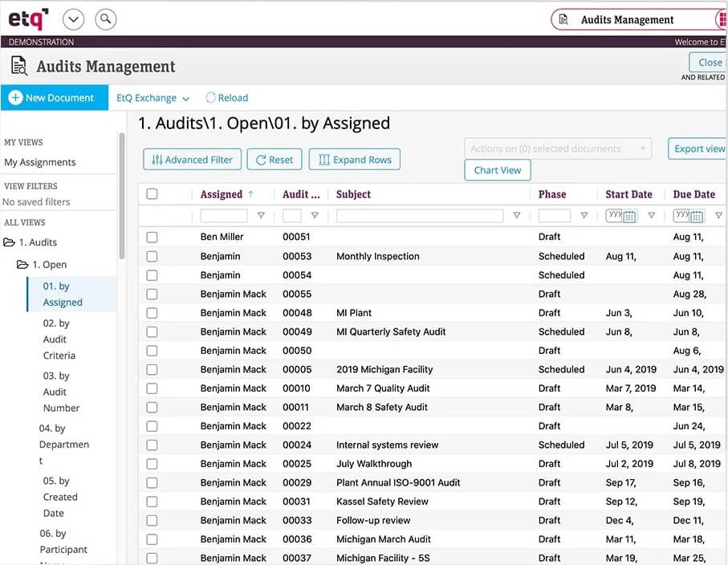Click Plant Annual ISO-9001 Audit subject
The height and width of the screenshot is (565, 728).
[x=398, y=483]
